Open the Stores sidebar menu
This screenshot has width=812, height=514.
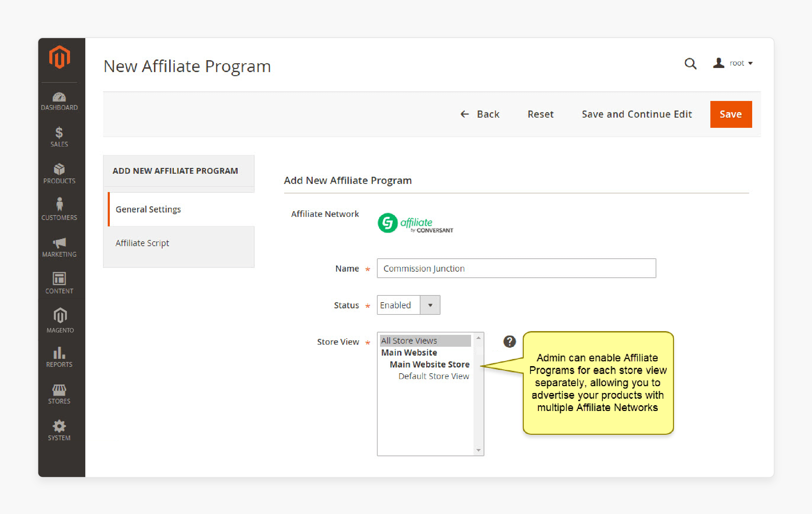click(59, 394)
